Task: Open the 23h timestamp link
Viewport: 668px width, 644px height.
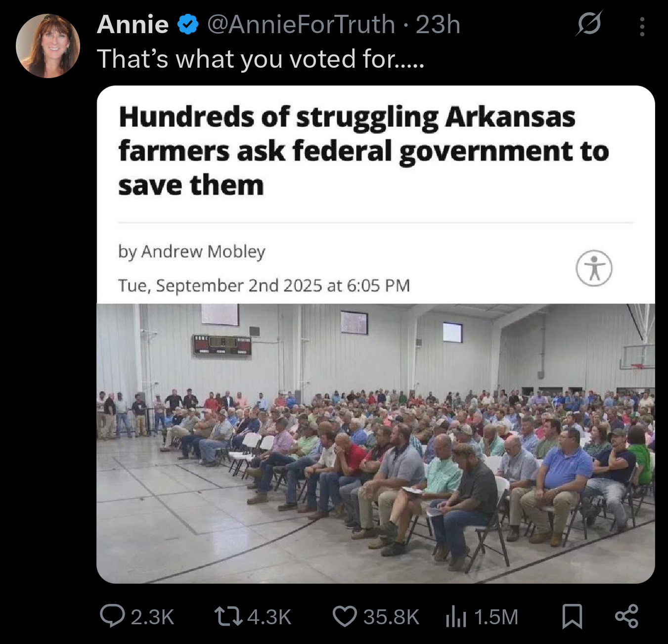Action: [438, 24]
